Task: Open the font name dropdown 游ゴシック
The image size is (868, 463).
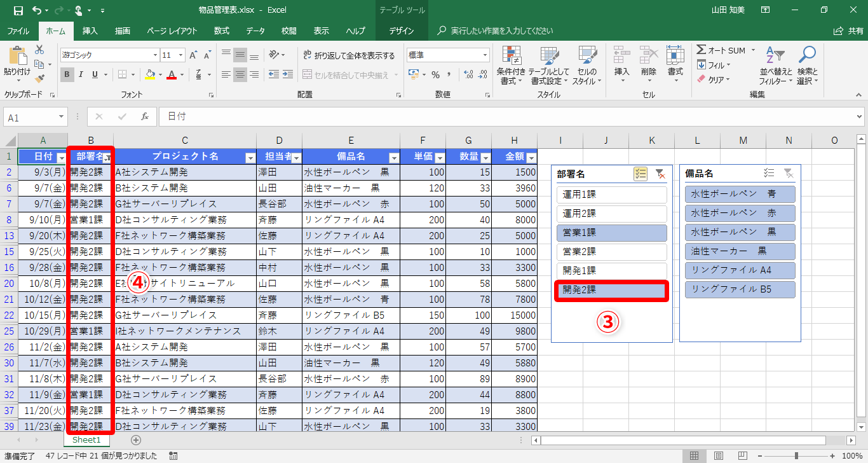Action: 154,55
